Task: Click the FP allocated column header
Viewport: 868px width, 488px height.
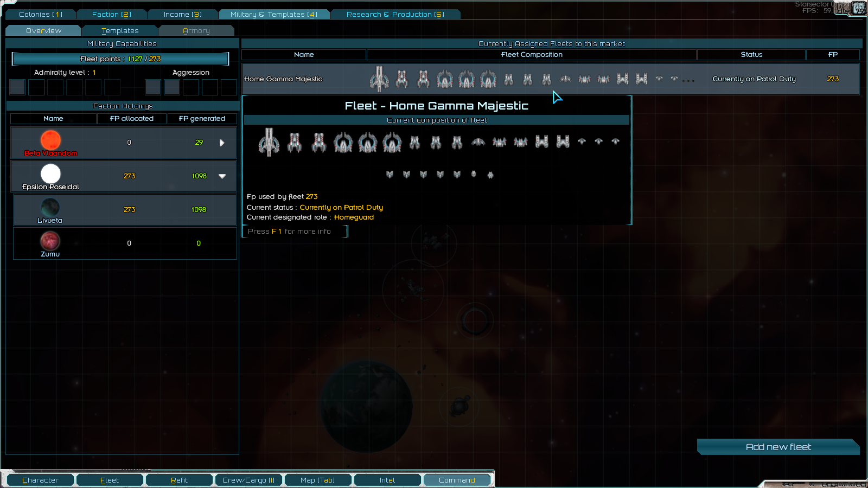Action: pos(132,119)
